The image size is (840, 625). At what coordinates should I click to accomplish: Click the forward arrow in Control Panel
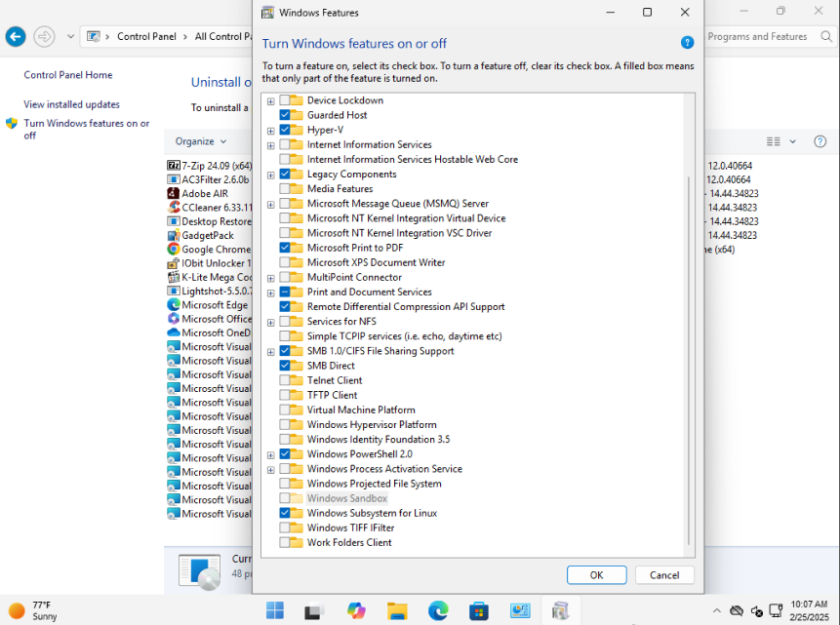tap(45, 36)
